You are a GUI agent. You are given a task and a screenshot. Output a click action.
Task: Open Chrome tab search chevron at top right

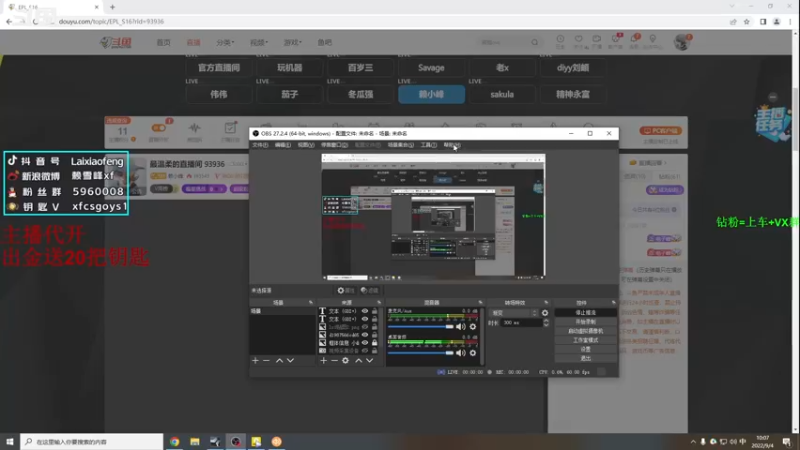pyautogui.click(x=732, y=6)
